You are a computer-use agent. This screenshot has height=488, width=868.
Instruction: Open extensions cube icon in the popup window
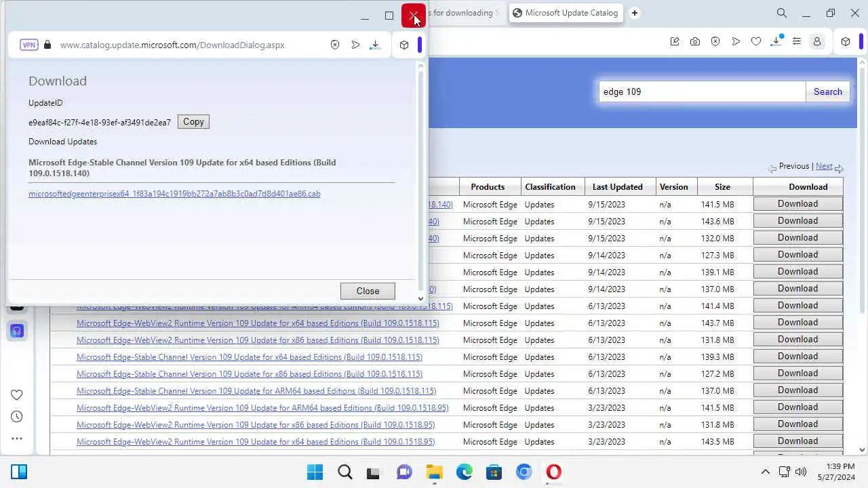pos(404,45)
